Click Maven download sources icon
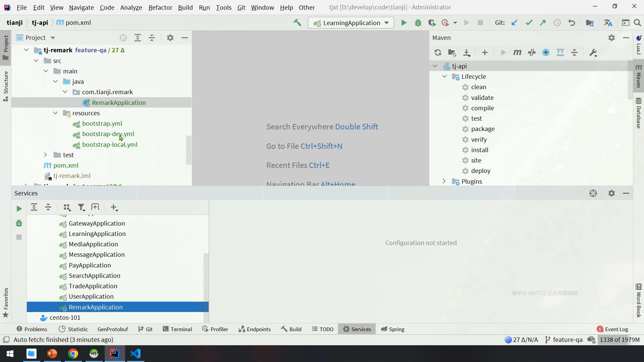Screen dimensions: 644x362 coord(467,53)
